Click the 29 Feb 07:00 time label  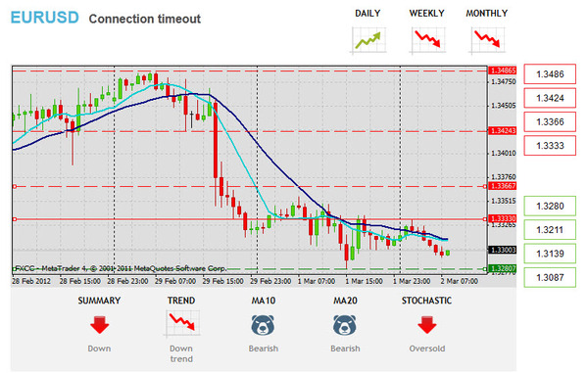tap(175, 281)
